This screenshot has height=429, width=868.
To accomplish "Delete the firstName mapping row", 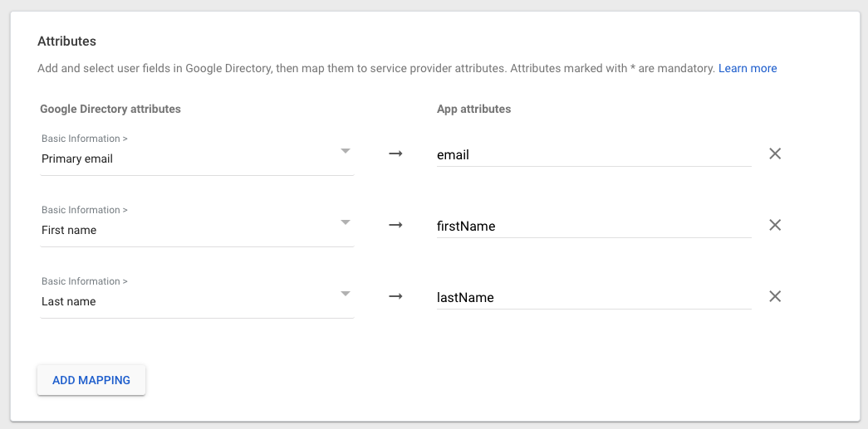I will (775, 225).
